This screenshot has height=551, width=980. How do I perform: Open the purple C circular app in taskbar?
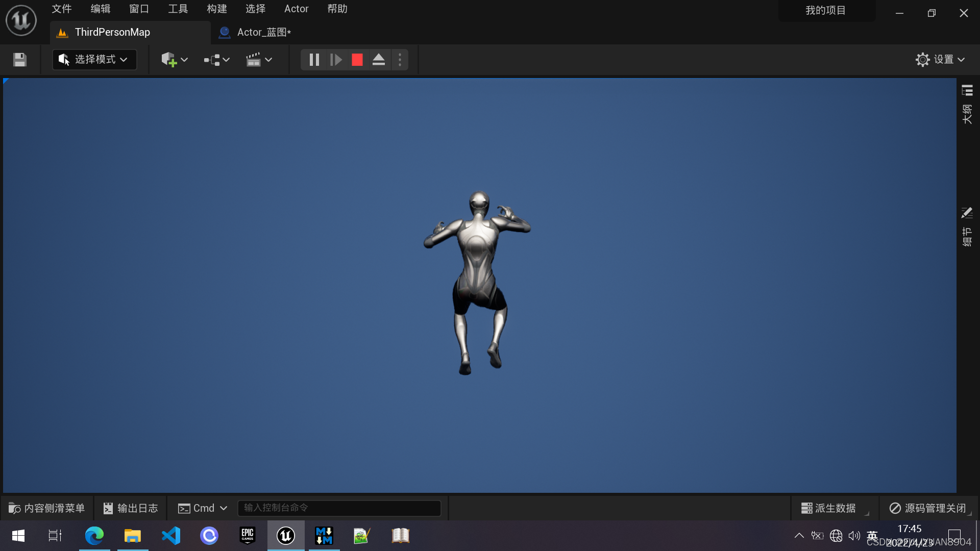pyautogui.click(x=209, y=536)
